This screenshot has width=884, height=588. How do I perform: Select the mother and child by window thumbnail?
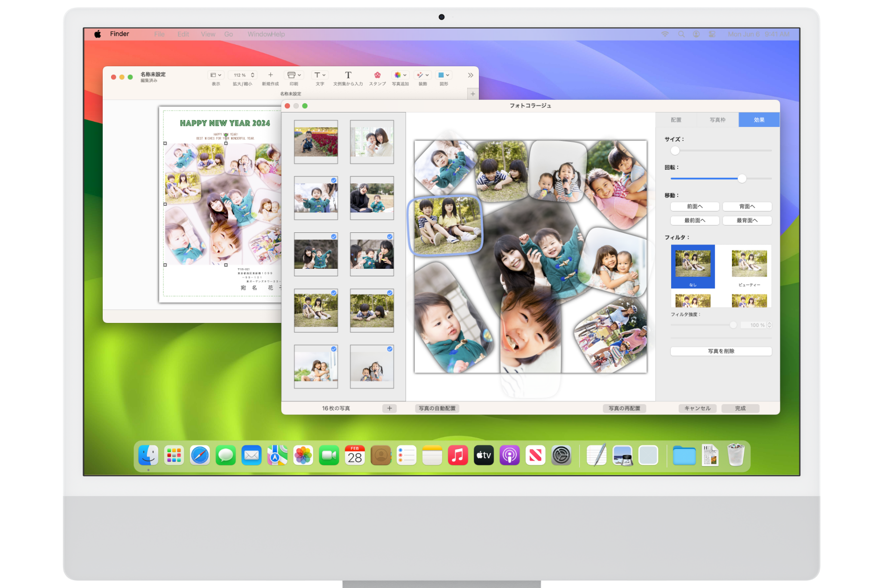pos(372,142)
